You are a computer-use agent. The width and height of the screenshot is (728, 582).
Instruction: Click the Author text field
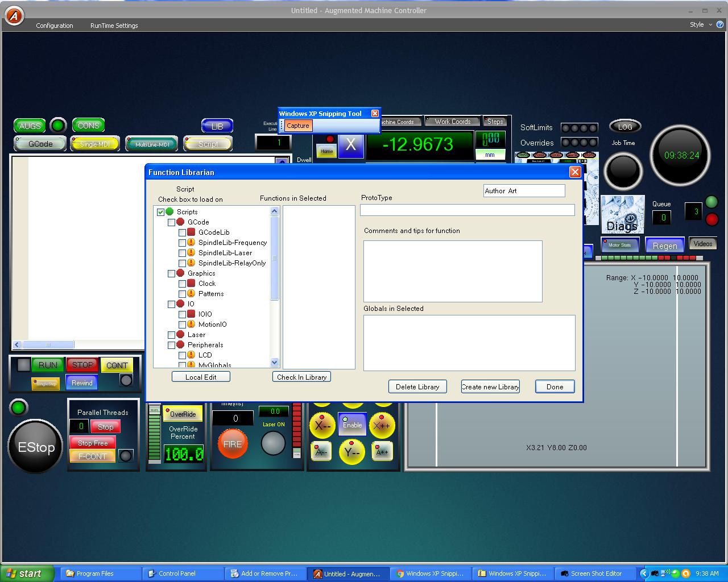[524, 191]
